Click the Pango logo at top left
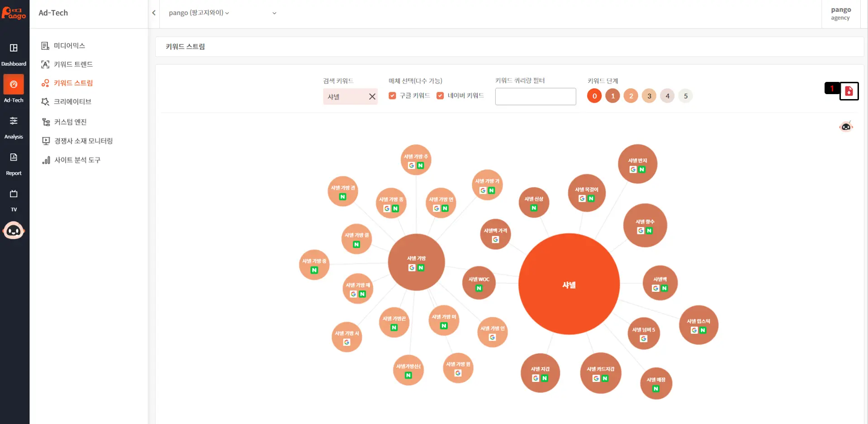 pos(14,13)
